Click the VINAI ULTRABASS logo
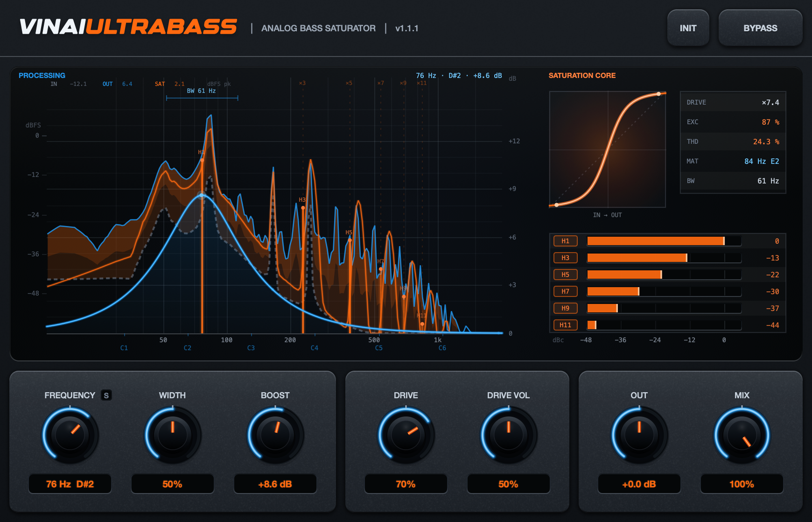This screenshot has height=522, width=812. tap(128, 27)
